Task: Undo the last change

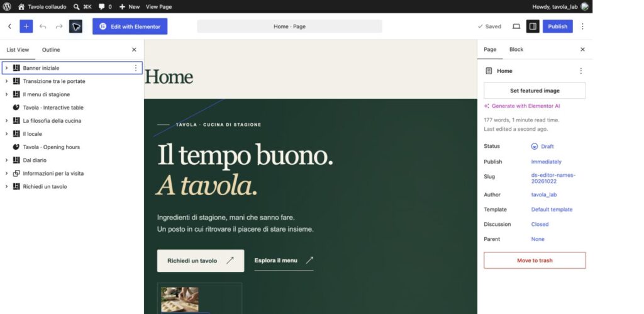Action: [43, 26]
